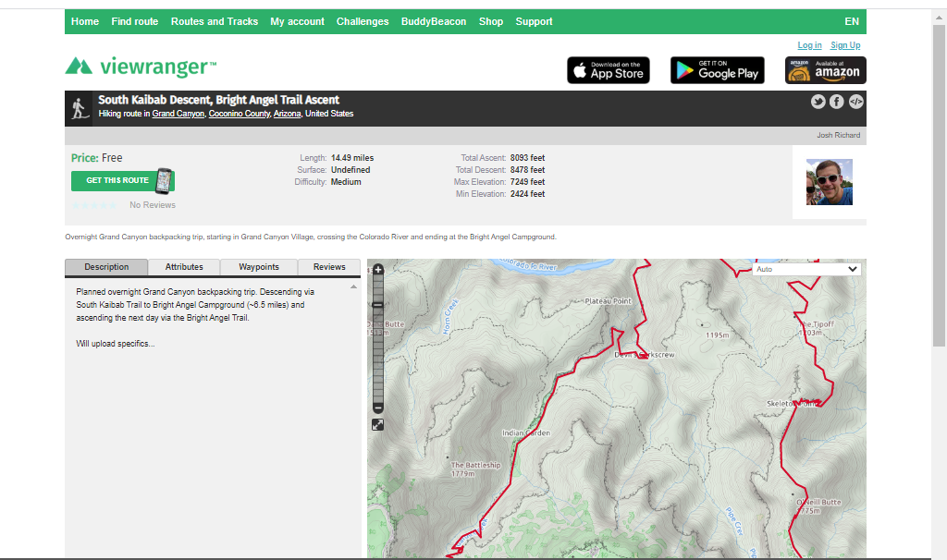Click the Log in link

pyautogui.click(x=809, y=45)
